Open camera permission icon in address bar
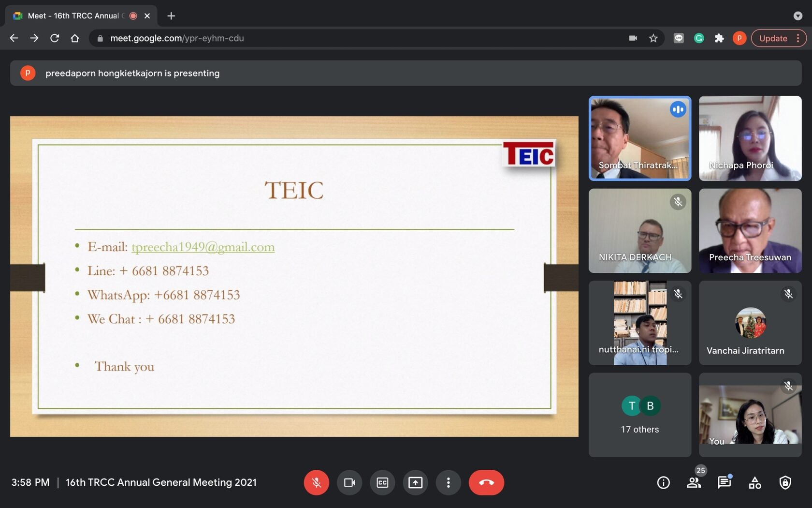Screen dimensions: 812x508 point(633,38)
